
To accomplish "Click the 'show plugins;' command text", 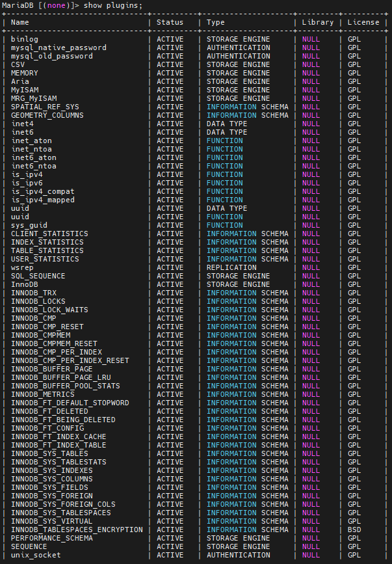I will [113, 6].
